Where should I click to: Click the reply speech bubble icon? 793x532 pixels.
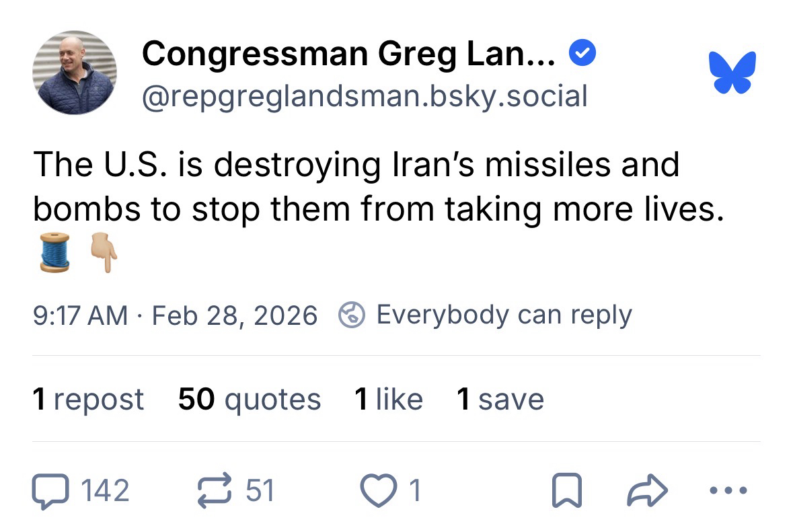pos(50,490)
